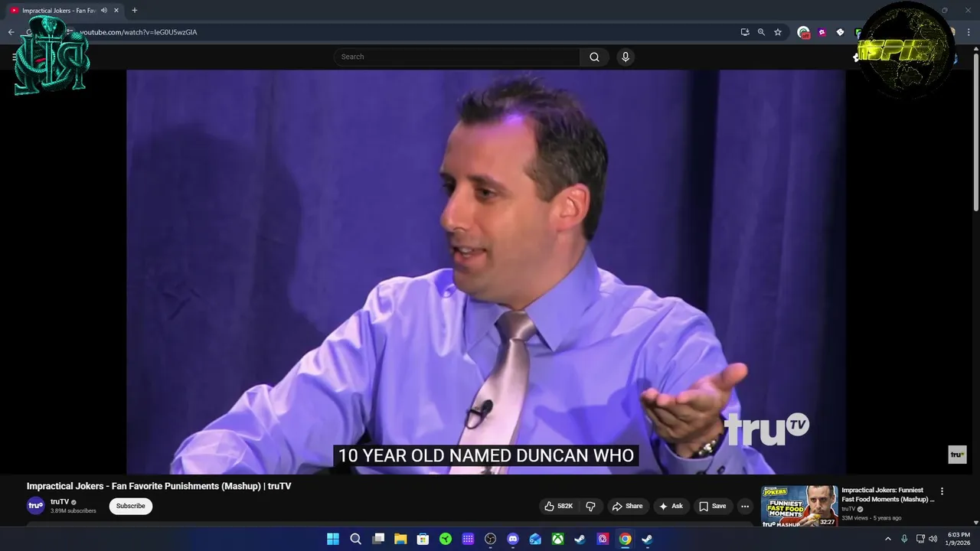Open more actions ellipsis under video
Image resolution: width=980 pixels, height=551 pixels.
[x=745, y=506]
